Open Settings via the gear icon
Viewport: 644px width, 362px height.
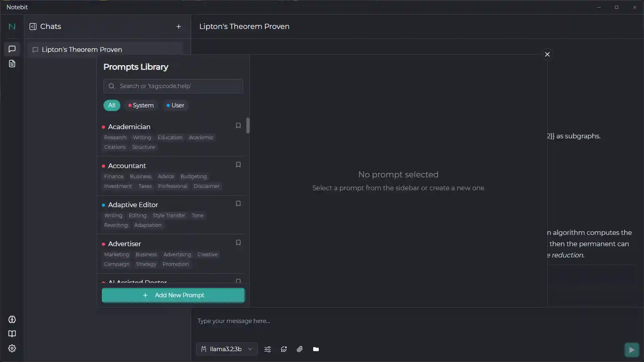(x=12, y=348)
